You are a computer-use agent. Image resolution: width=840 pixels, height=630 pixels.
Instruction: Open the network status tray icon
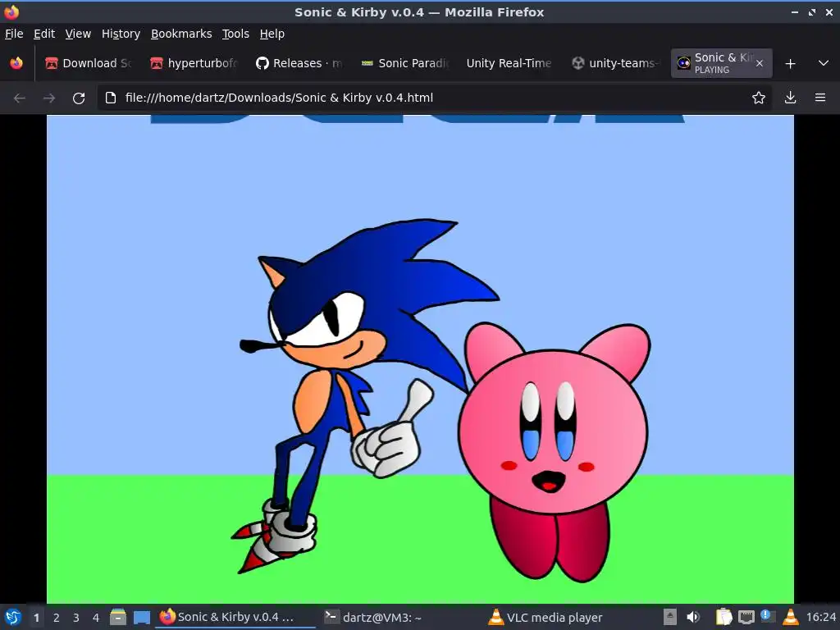click(746, 617)
